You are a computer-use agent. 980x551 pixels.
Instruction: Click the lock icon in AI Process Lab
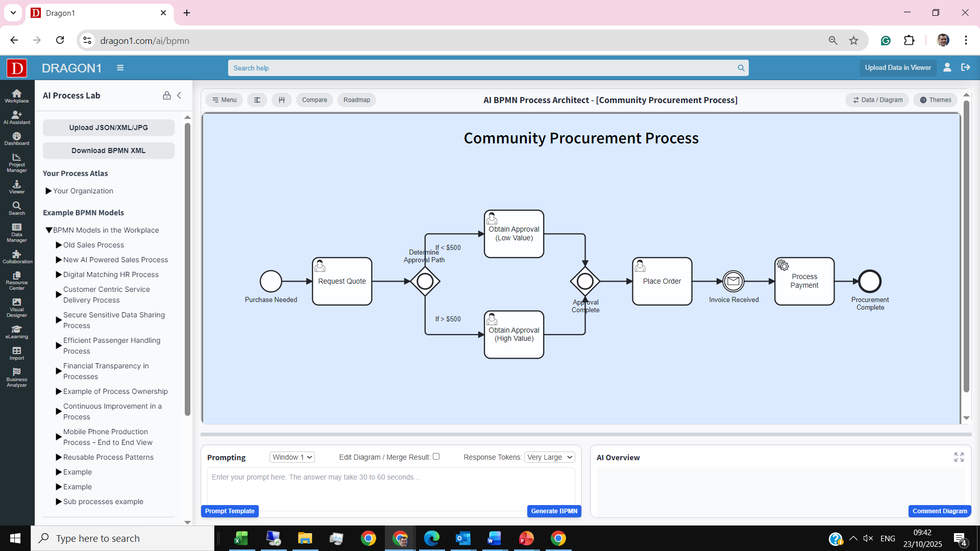[x=166, y=95]
